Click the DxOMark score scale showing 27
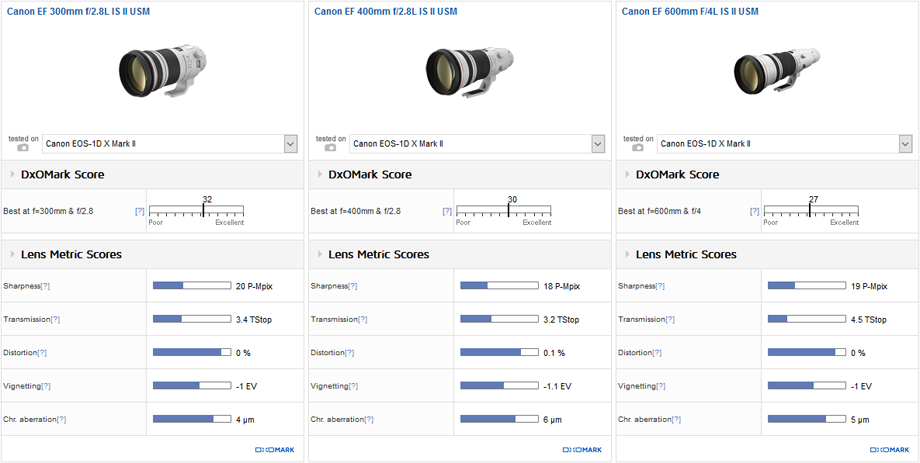 [811, 211]
